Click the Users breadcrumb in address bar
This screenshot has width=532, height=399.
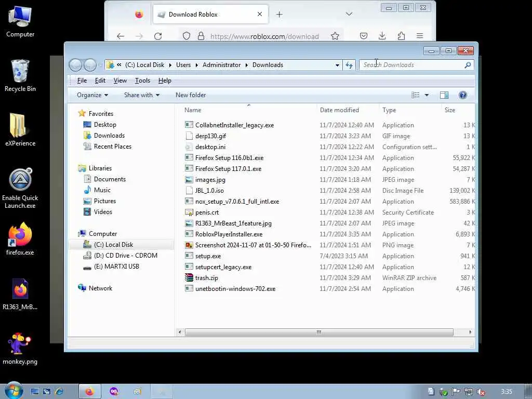pos(183,65)
